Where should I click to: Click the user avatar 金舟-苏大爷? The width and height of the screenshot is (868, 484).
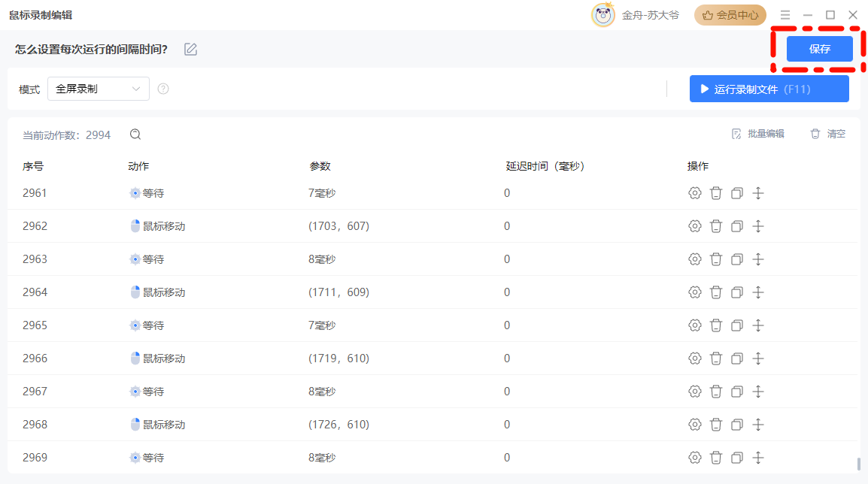[x=603, y=15]
